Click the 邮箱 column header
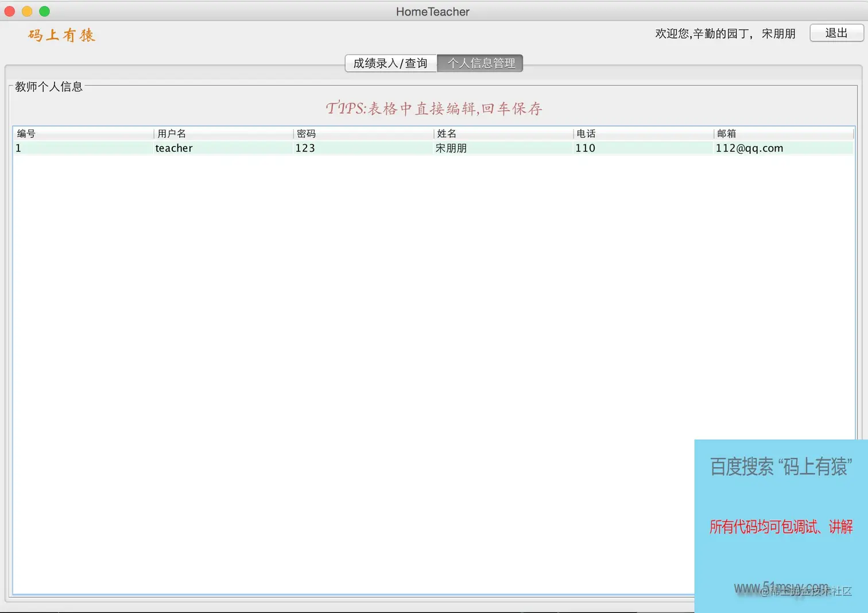868x613 pixels. (x=784, y=134)
